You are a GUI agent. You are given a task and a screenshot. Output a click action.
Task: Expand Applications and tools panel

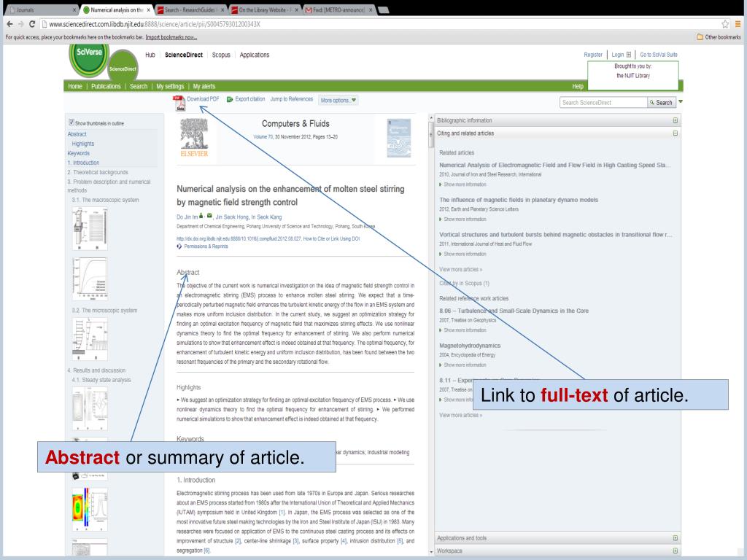click(675, 538)
